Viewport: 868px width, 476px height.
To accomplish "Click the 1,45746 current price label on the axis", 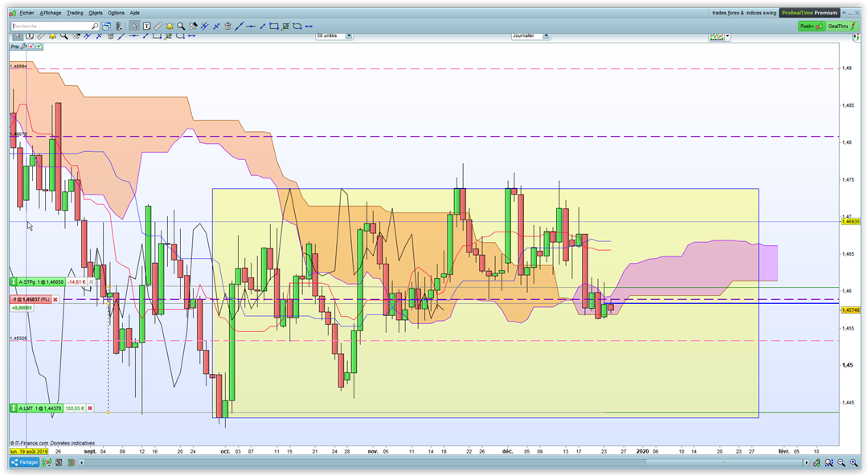I will click(850, 310).
